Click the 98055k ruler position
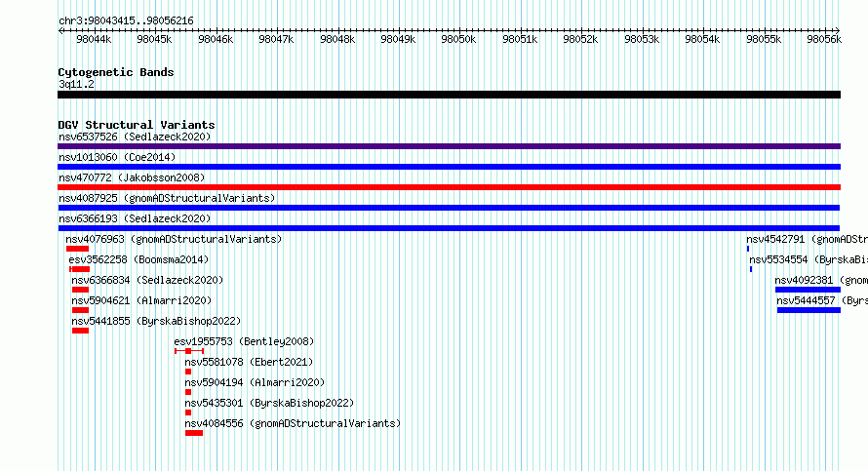Image resolution: width=868 pixels, height=471 pixels. tap(764, 39)
